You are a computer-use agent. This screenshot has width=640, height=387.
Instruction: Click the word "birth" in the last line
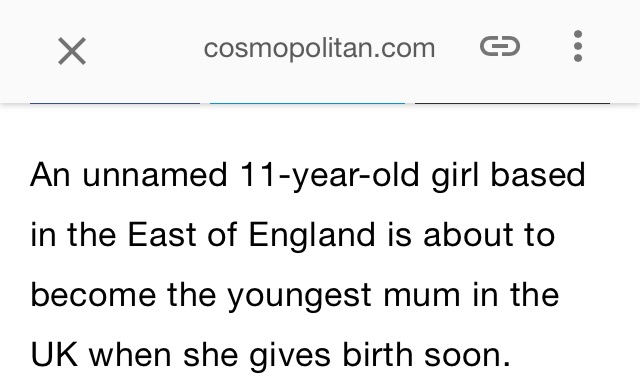pyautogui.click(x=377, y=354)
